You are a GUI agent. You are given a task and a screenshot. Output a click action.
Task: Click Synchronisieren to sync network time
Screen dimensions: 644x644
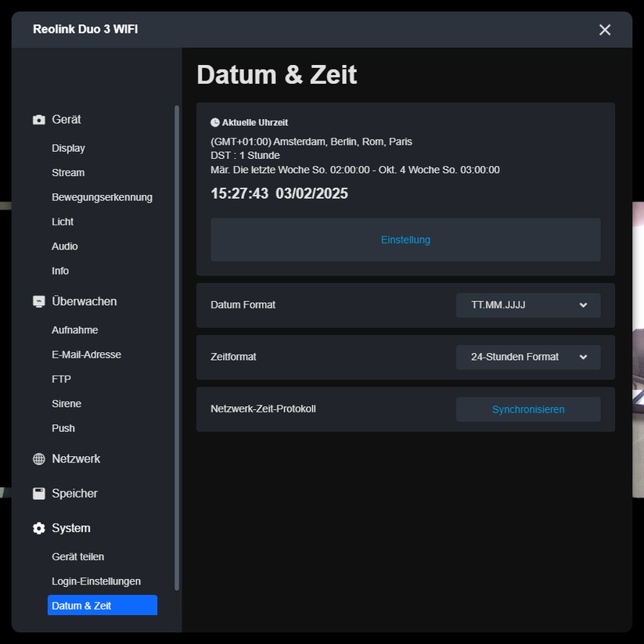coord(527,408)
